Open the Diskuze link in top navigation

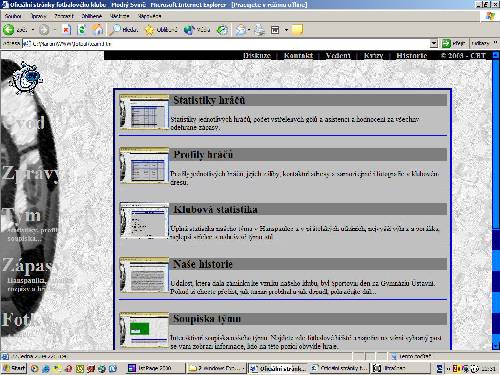pos(256,55)
